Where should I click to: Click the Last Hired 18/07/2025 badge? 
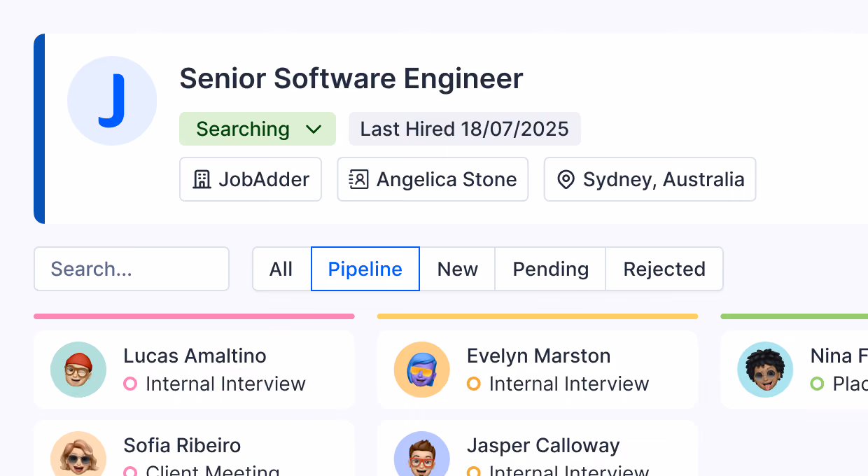pyautogui.click(x=465, y=129)
